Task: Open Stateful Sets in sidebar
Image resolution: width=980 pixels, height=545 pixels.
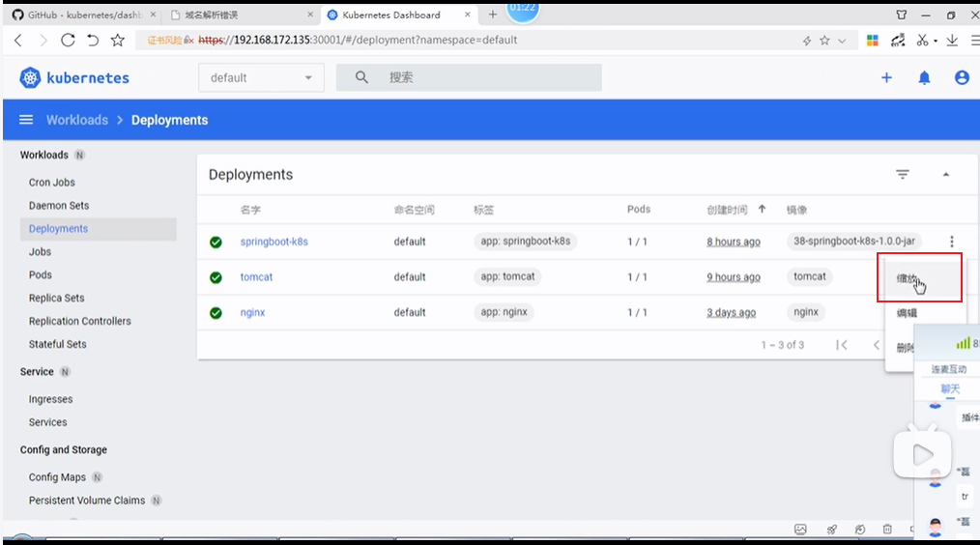Action: (57, 344)
